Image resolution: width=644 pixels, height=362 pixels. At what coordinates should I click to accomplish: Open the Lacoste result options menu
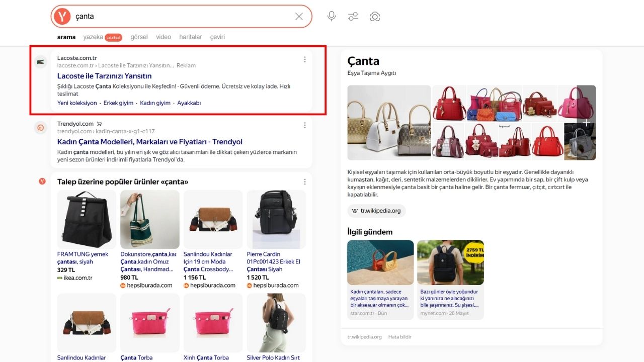304,59
